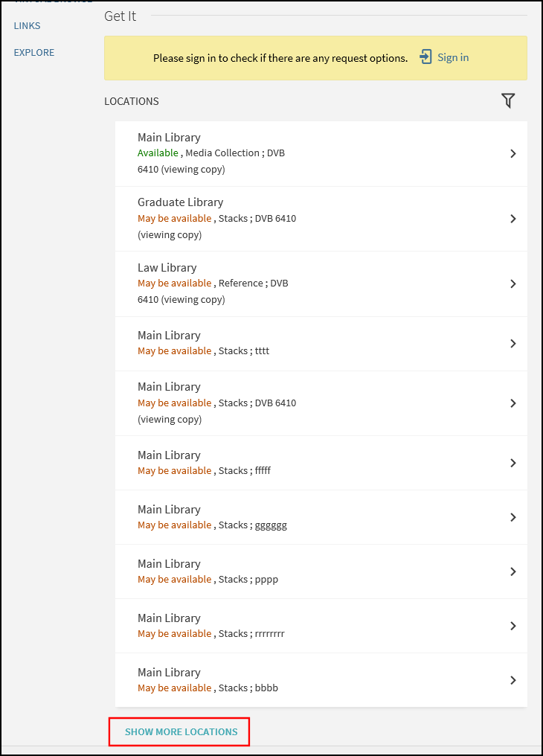The width and height of the screenshot is (543, 756).
Task: Expand the Stacks gggggg location chevron
Action: click(513, 517)
